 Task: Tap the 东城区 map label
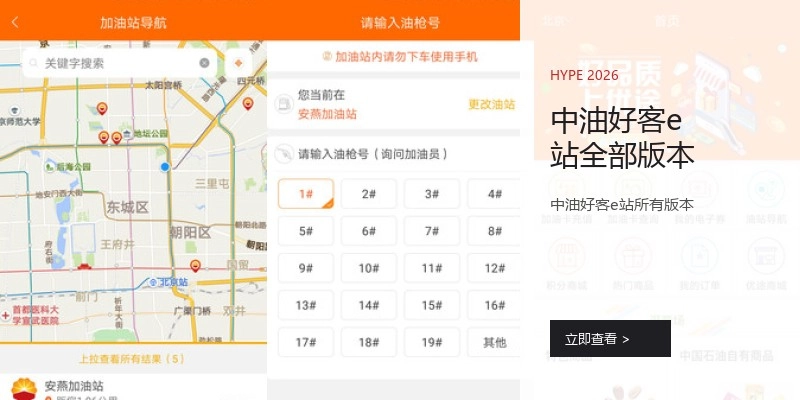(x=128, y=207)
